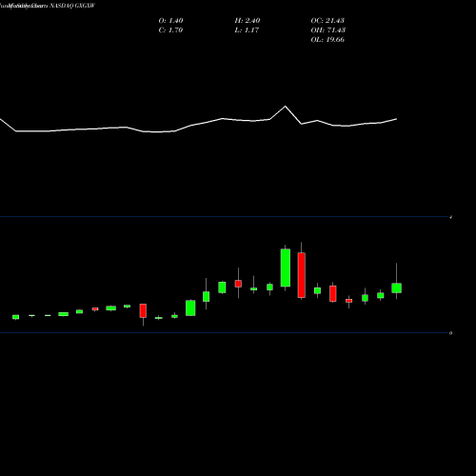476x476 pixels.
Task: Click the close price value C: 1.70
Action: click(170, 30)
